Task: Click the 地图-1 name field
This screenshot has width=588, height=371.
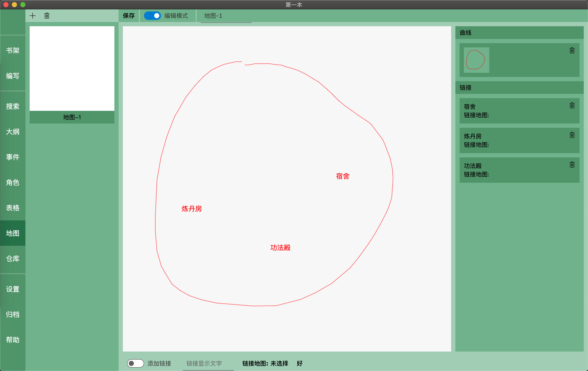Action: point(226,16)
